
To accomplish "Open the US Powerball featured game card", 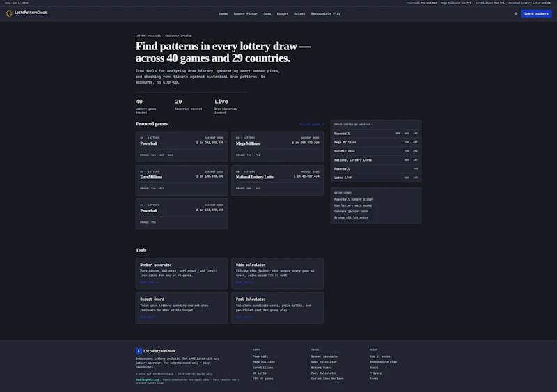I will [182, 146].
